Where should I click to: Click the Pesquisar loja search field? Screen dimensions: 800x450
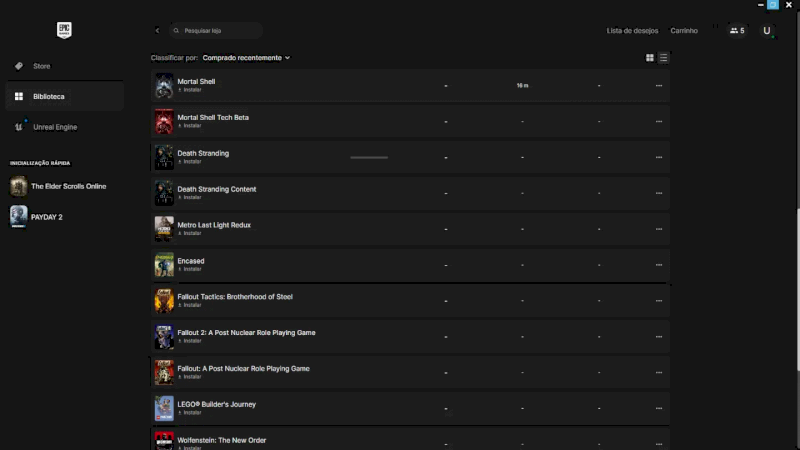[x=216, y=31]
